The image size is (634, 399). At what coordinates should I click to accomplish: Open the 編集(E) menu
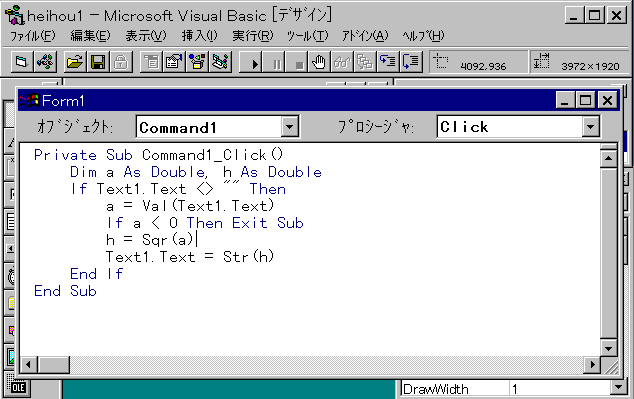(x=90, y=36)
